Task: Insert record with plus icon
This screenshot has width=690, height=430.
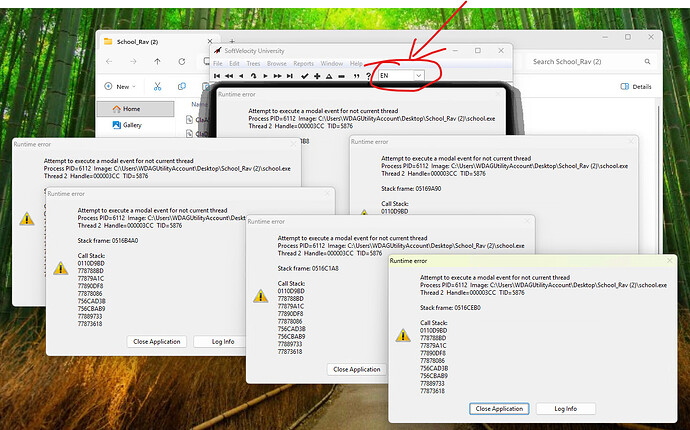Action: click(x=317, y=76)
